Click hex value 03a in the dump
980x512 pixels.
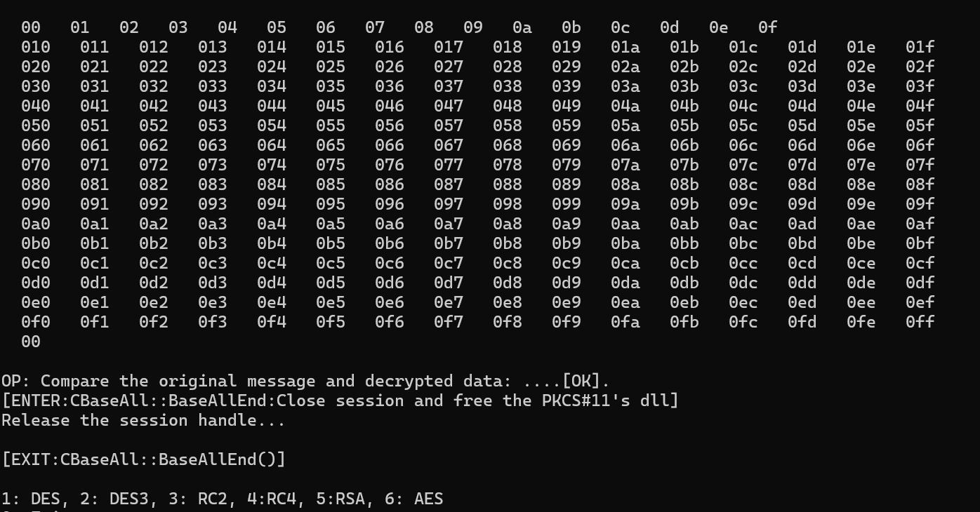click(x=625, y=86)
